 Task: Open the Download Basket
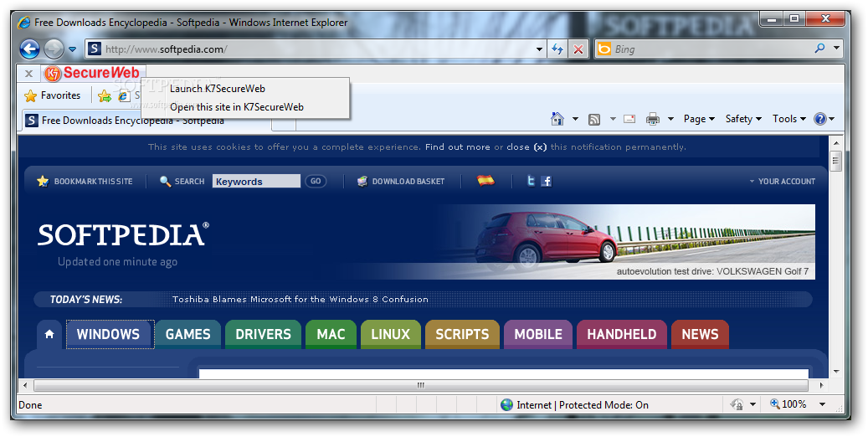click(x=401, y=181)
